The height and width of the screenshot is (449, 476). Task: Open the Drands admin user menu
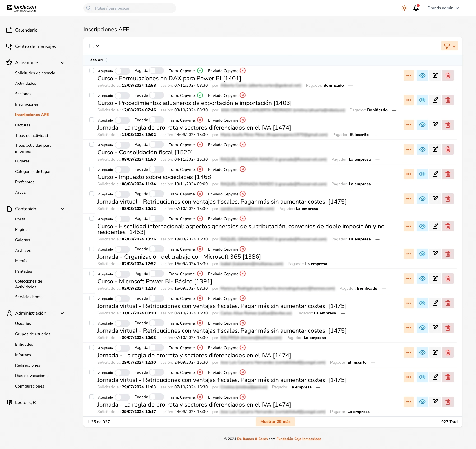pyautogui.click(x=443, y=8)
